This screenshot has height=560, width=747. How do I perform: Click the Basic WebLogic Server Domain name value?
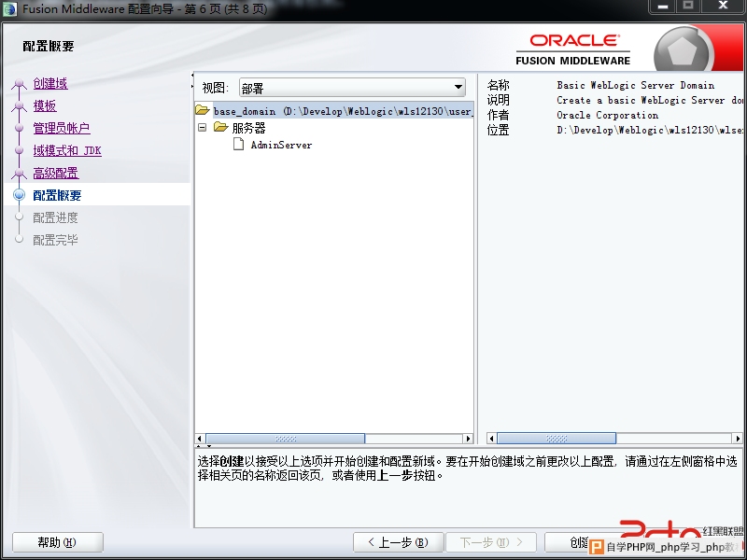coord(636,86)
